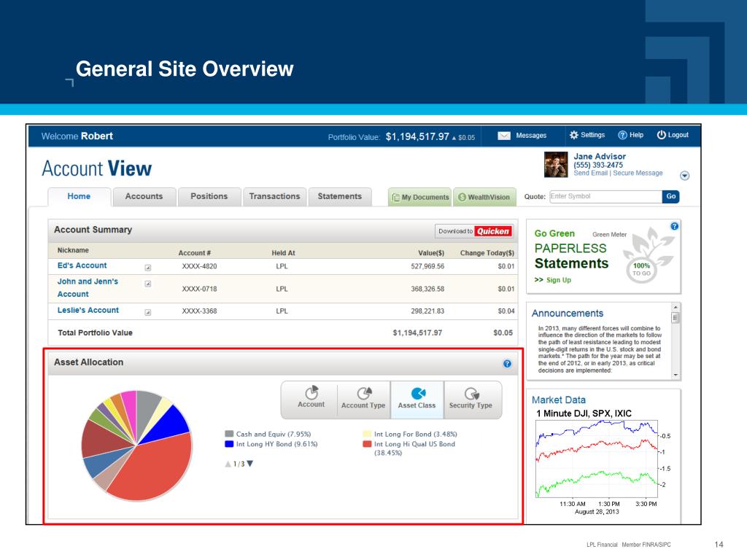Open the Transactions tab

[x=274, y=197]
